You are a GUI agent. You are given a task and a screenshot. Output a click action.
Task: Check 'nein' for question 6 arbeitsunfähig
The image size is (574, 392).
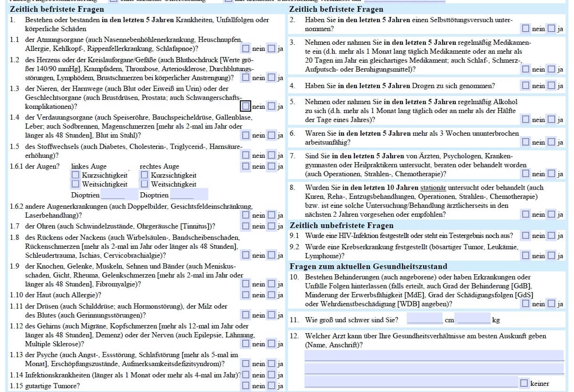point(525,142)
